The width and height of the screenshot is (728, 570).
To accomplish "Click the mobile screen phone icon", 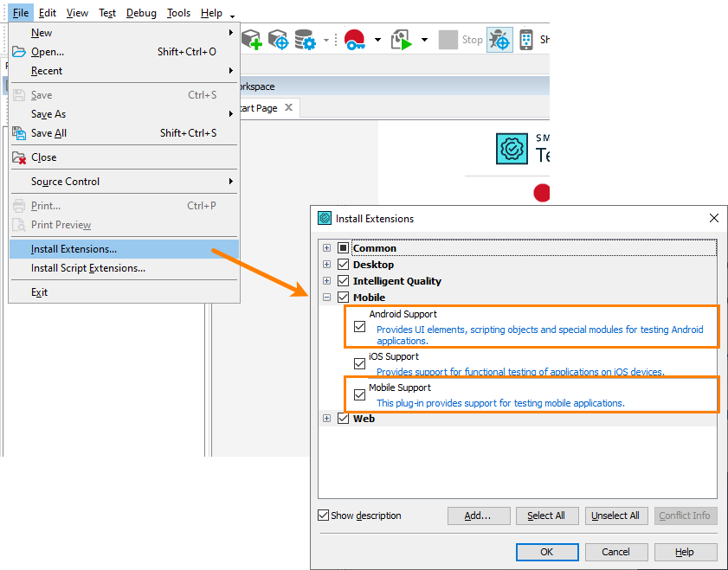I will pyautogui.click(x=526, y=40).
